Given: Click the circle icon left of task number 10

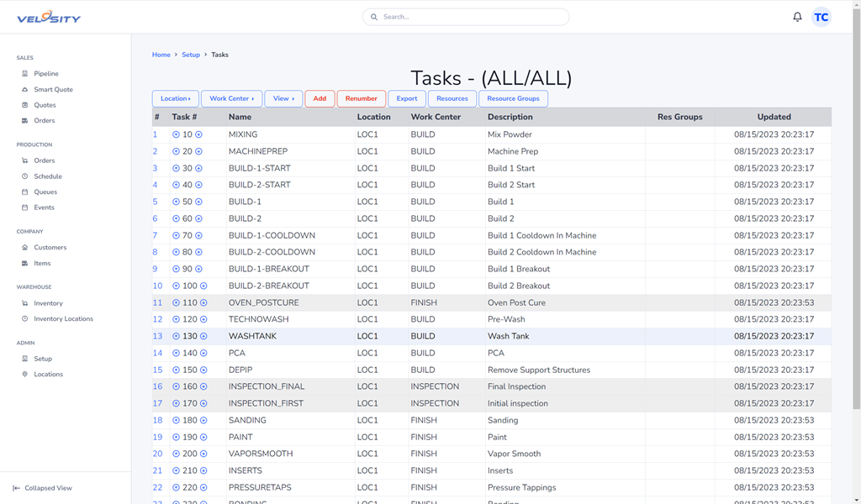Looking at the screenshot, I should click(x=177, y=134).
